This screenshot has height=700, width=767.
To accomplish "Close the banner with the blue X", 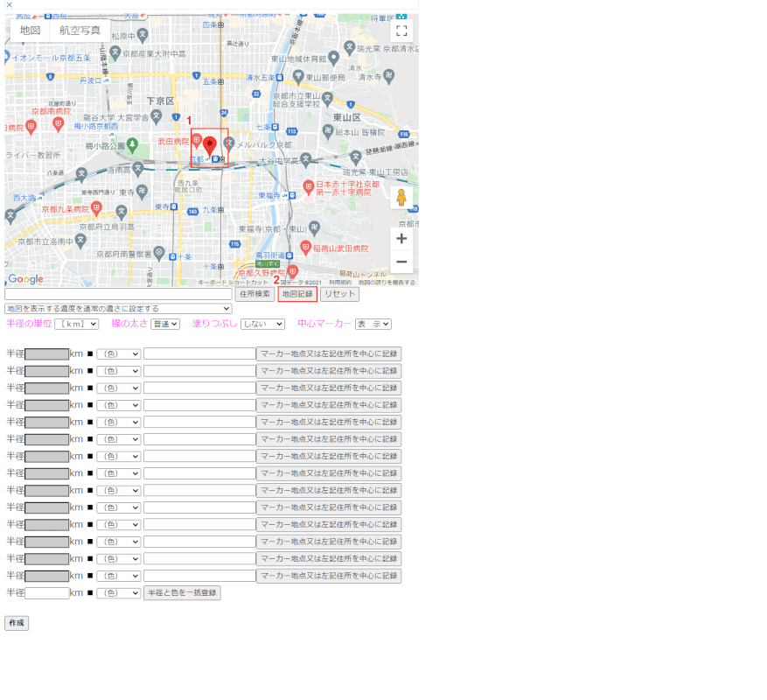I will (10, 5).
